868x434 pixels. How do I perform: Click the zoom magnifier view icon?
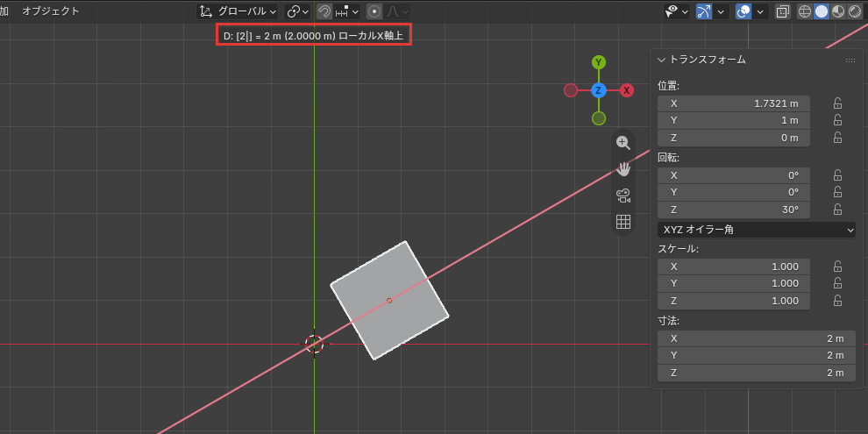pyautogui.click(x=623, y=142)
